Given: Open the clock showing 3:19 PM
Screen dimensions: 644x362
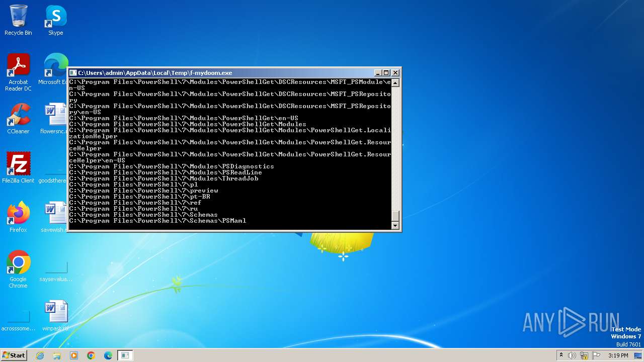Looking at the screenshot, I should click(618, 355).
